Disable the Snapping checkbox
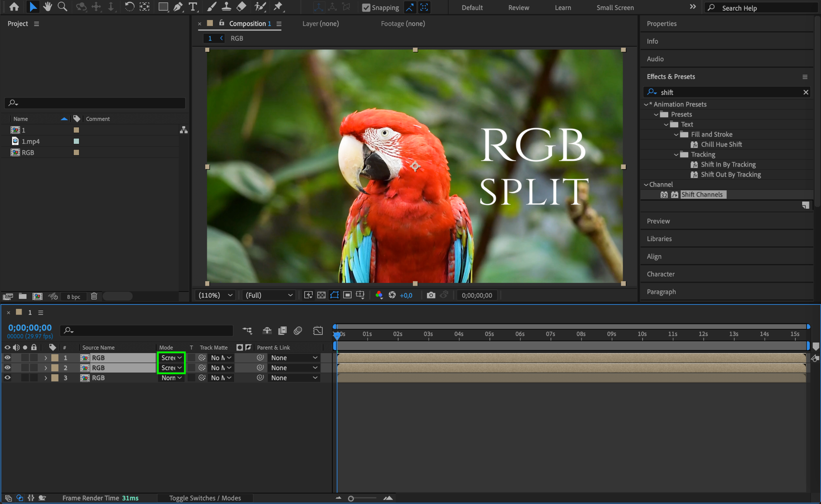 pos(366,8)
